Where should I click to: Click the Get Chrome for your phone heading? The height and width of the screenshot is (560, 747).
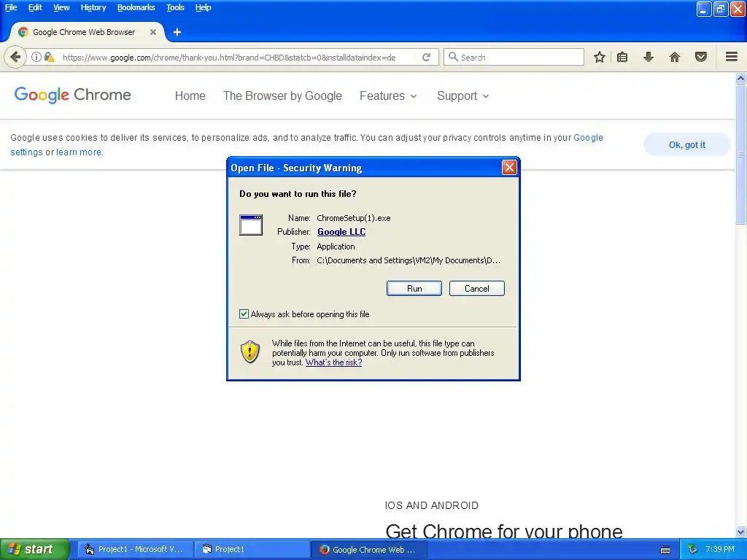tap(503, 531)
